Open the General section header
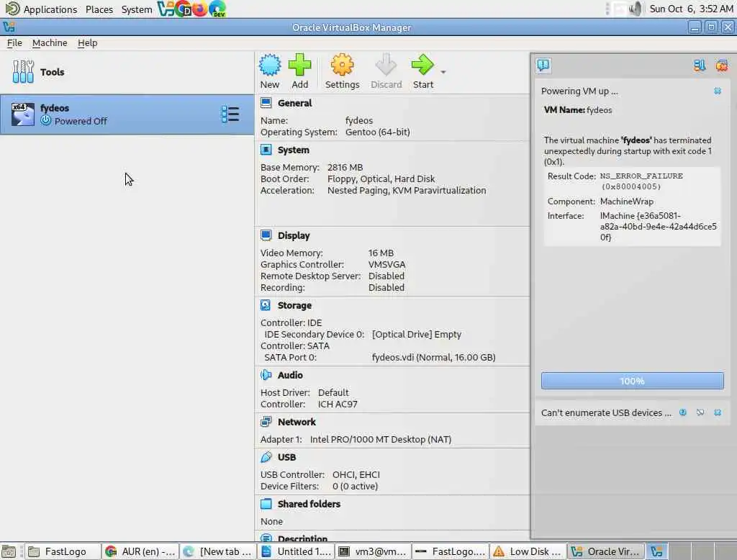The image size is (737, 560). tap(294, 103)
